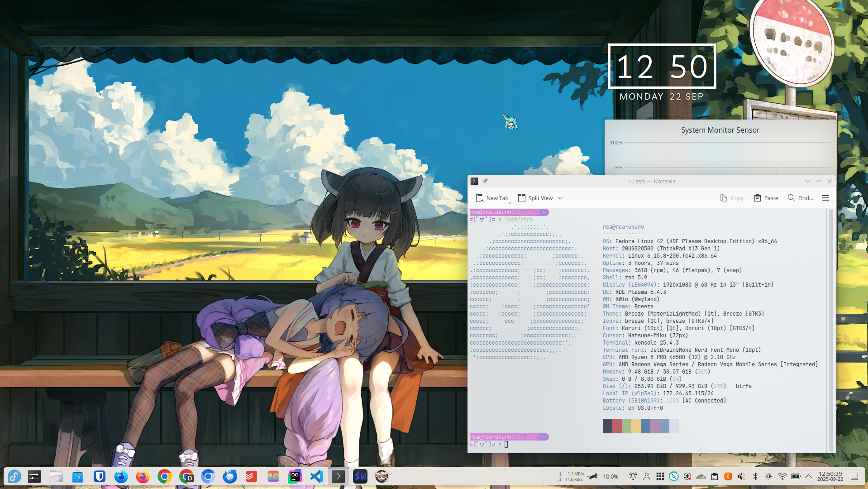Click the taskbar digital clock
Image resolution: width=868 pixels, height=489 pixels.
[x=830, y=476]
